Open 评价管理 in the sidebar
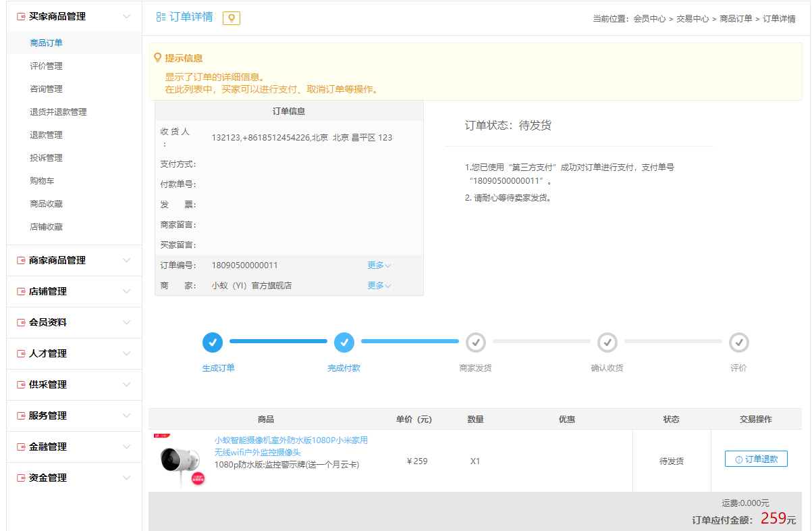 pyautogui.click(x=46, y=66)
